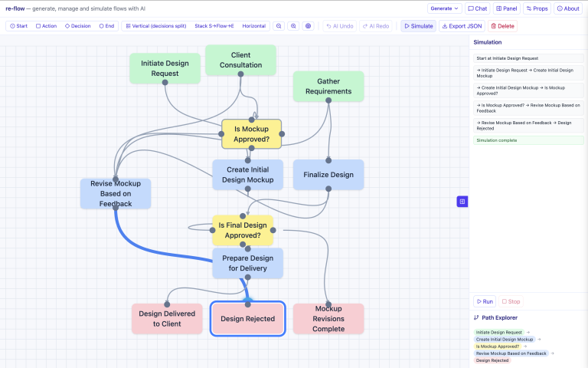588x368 pixels.
Task: Open the About dialog
Action: coord(568,8)
